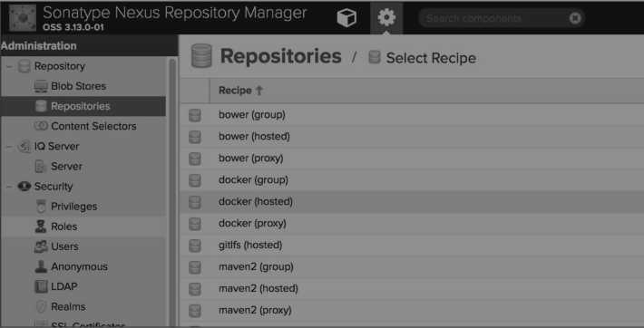
Task: Click the LDAP book icon
Action: click(41, 286)
